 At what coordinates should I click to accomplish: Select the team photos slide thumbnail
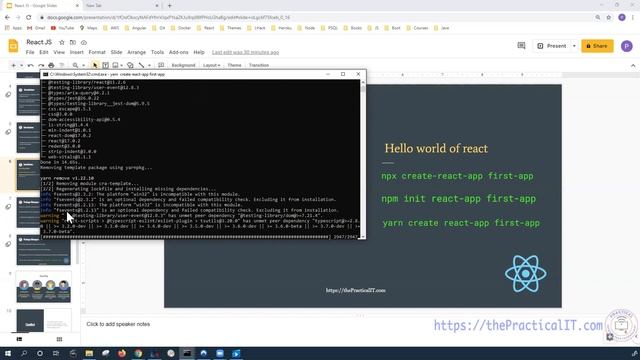pyautogui.click(x=43, y=287)
